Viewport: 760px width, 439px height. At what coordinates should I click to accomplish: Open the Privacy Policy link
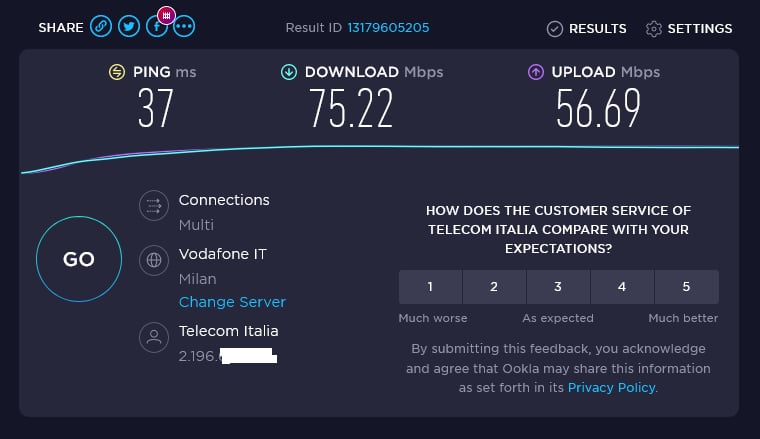pyautogui.click(x=611, y=387)
